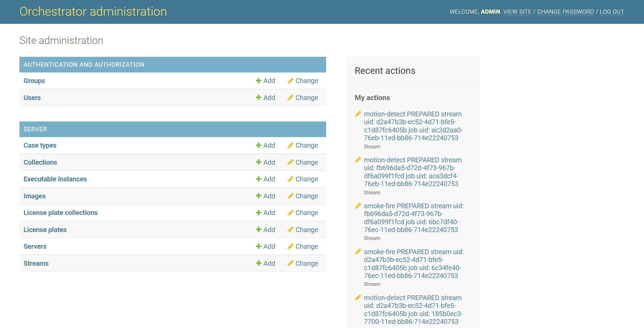Click the pencil icon for Users
This screenshot has width=644, height=328.
pyautogui.click(x=290, y=98)
